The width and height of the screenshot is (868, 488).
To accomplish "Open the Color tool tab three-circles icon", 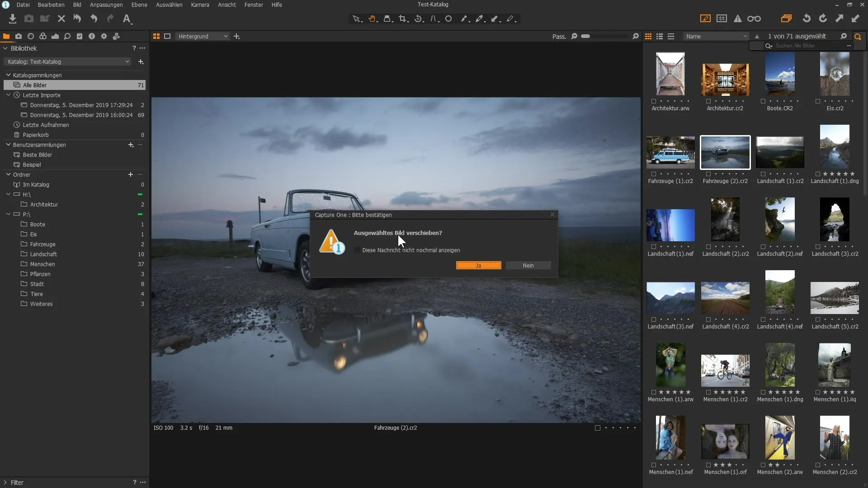I will pyautogui.click(x=43, y=36).
